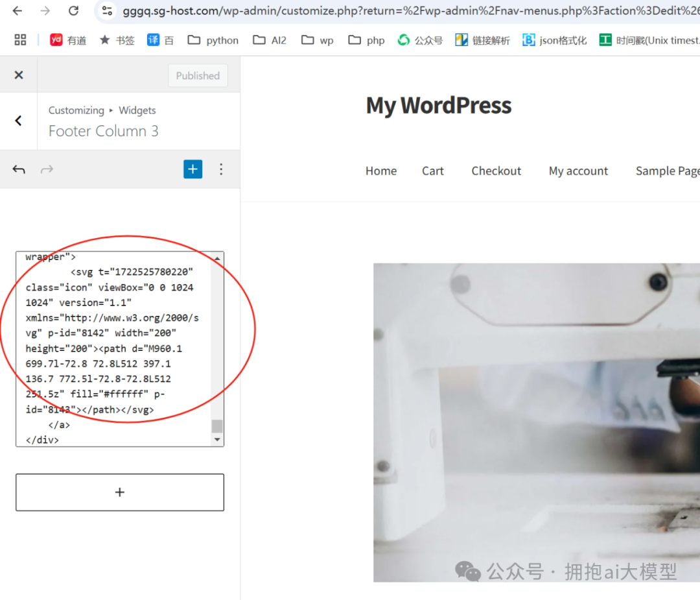Open the block options three-dot menu
The image size is (700, 600).
[x=221, y=169]
